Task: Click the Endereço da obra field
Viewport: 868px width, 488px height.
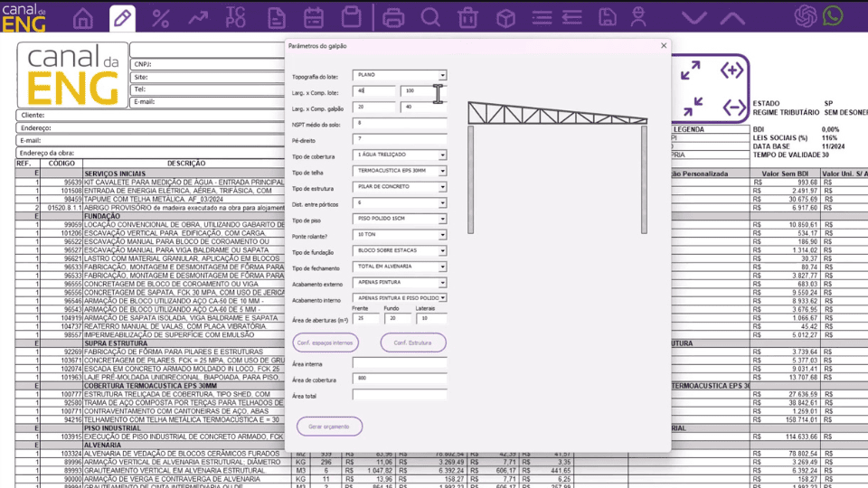Action: 150,153
